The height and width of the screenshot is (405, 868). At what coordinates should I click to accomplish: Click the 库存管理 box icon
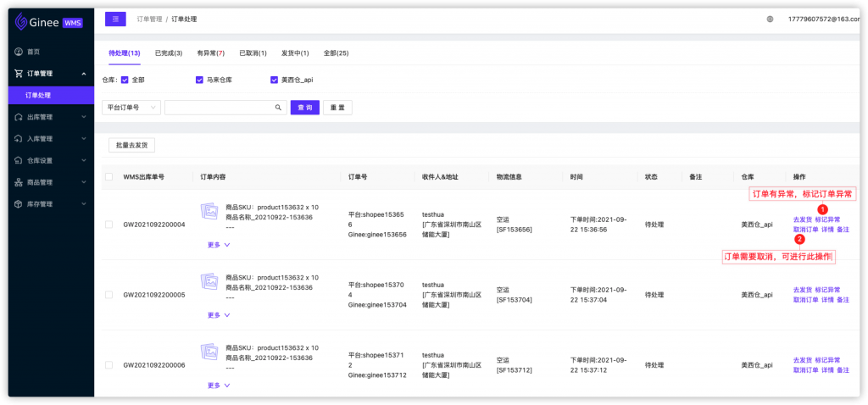(19, 203)
